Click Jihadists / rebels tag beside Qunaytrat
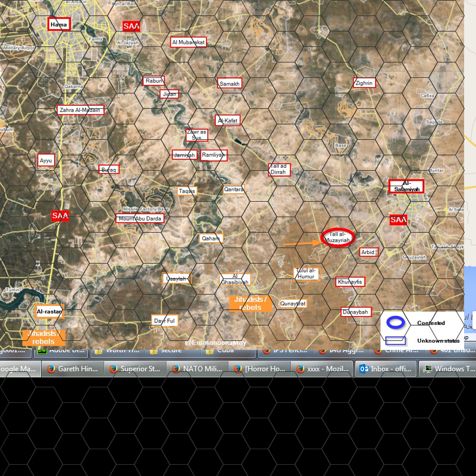 click(250, 303)
